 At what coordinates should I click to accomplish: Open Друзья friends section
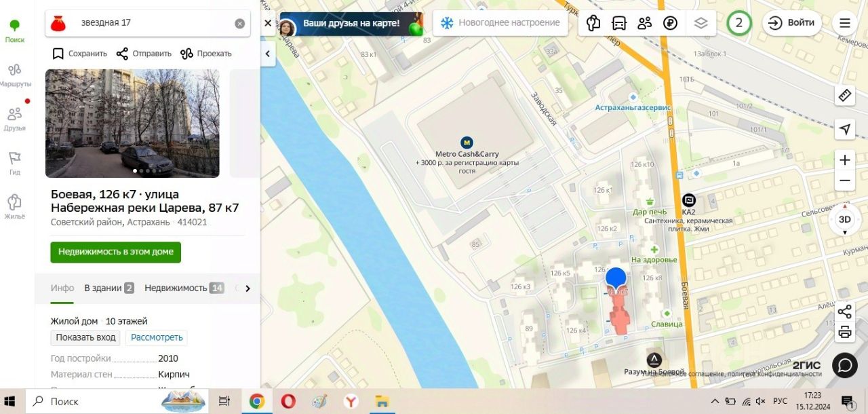point(15,119)
